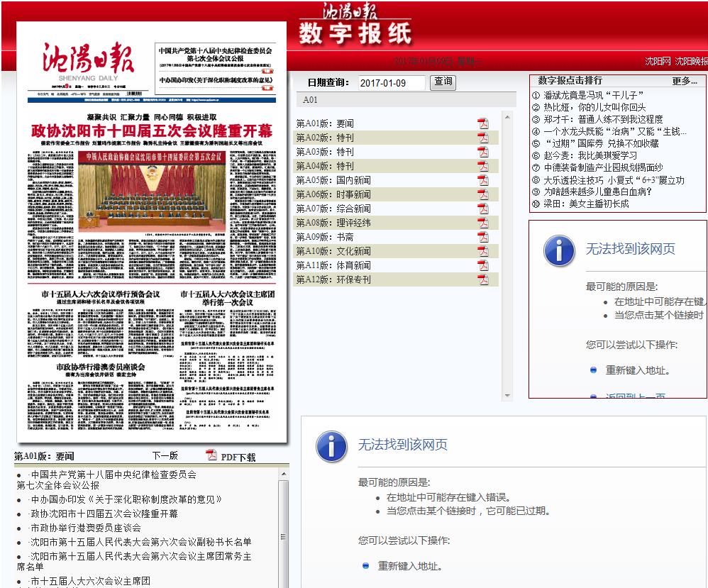Open ranked article 大乐透投注技巧
The width and height of the screenshot is (708, 588).
point(614,180)
